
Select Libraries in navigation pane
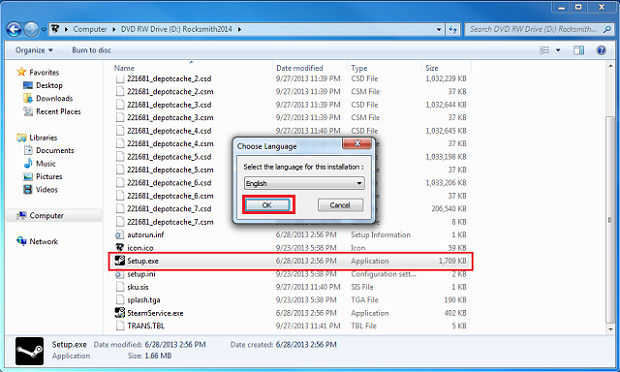(x=43, y=138)
